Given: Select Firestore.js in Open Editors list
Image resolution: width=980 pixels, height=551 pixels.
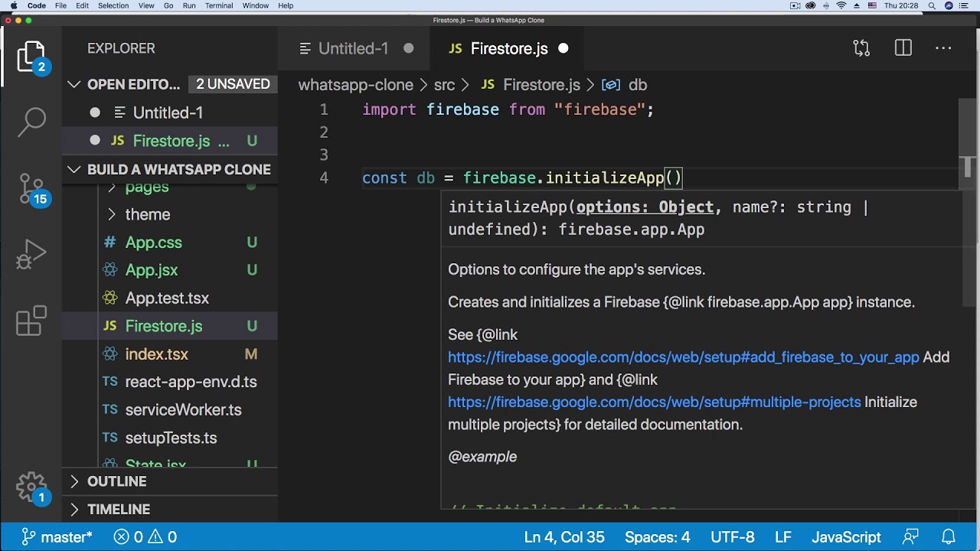Looking at the screenshot, I should click(x=170, y=141).
